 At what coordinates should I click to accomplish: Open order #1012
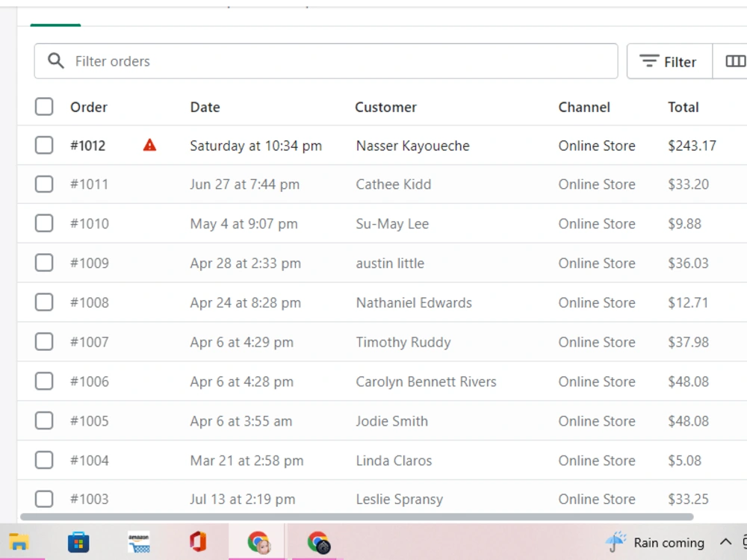tap(87, 146)
